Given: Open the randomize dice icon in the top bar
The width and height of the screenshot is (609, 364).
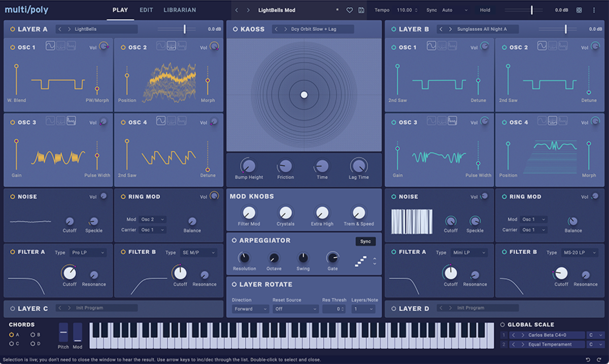Looking at the screenshot, I should (579, 10).
